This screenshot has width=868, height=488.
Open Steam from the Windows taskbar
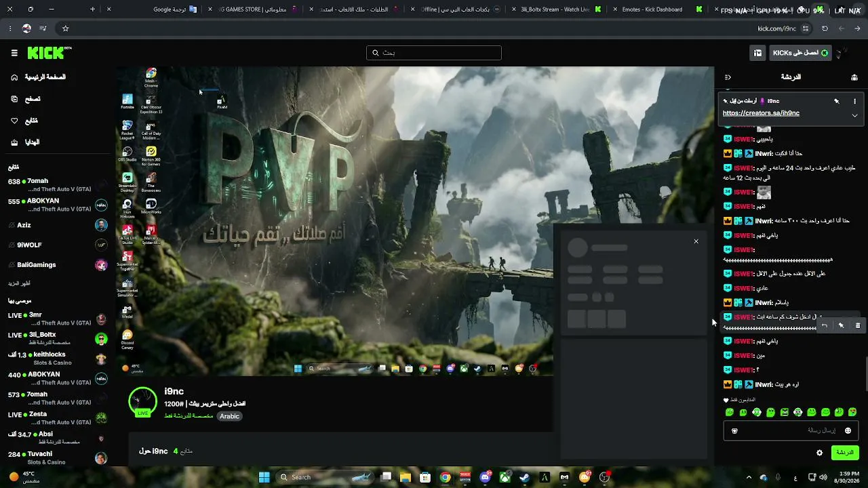pos(524,477)
